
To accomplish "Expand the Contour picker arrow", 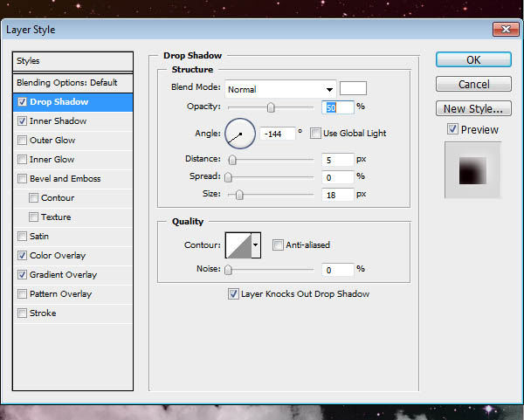I will 256,245.
